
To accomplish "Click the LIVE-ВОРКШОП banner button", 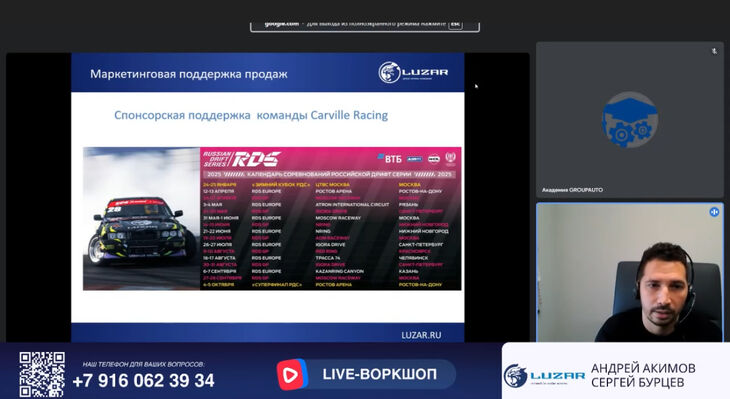I will point(366,374).
